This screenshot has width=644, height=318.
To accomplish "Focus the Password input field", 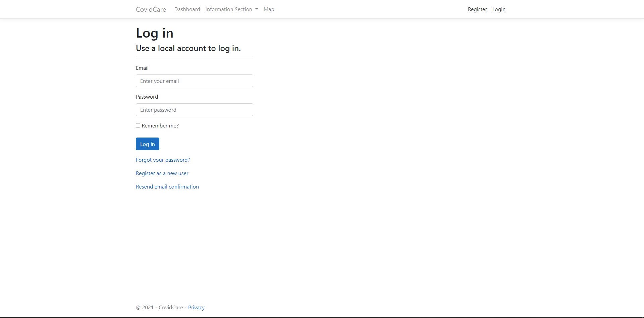I will click(195, 110).
